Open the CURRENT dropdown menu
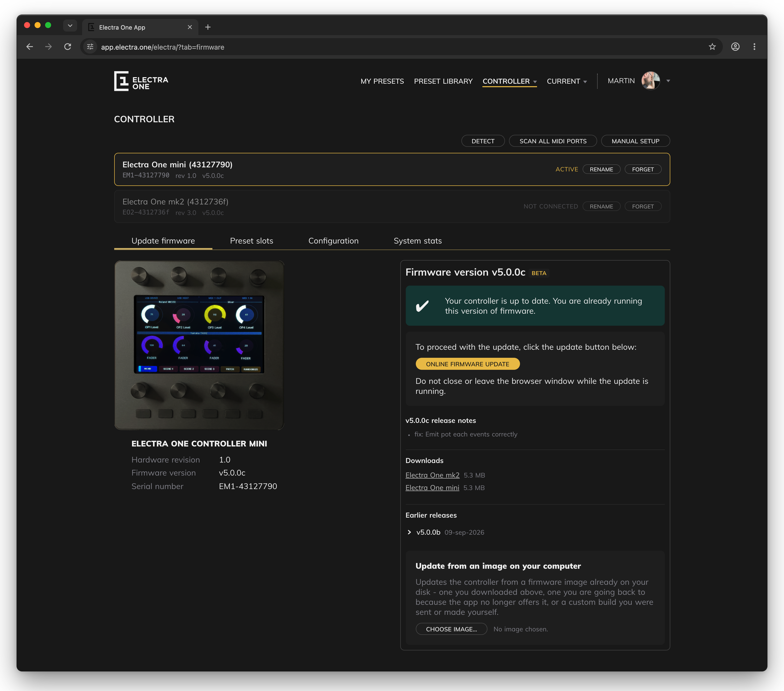784x691 pixels. coord(567,81)
